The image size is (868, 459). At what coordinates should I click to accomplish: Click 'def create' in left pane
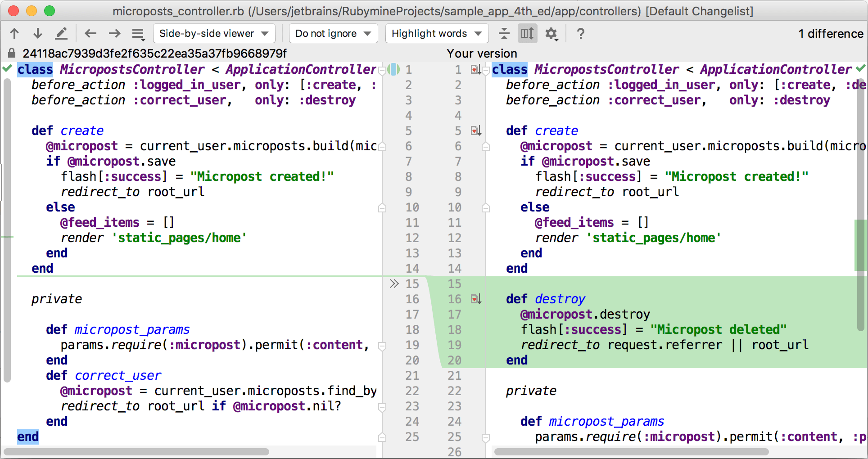[68, 130]
